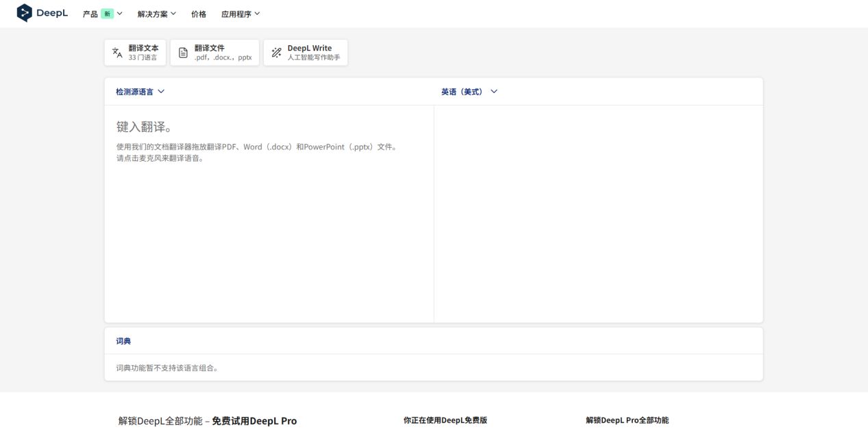Click the .pdf, .docx, .pptx subtitle
868x430 pixels.
(x=223, y=58)
